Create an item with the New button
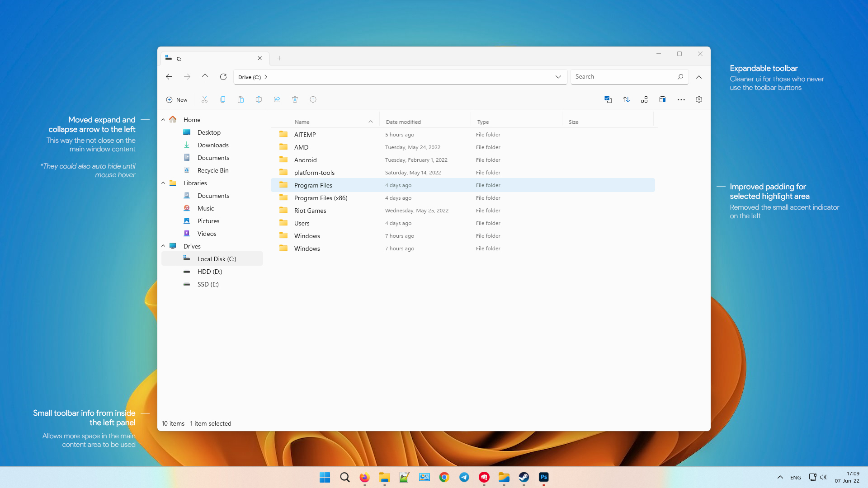The height and width of the screenshot is (488, 868). tap(177, 99)
